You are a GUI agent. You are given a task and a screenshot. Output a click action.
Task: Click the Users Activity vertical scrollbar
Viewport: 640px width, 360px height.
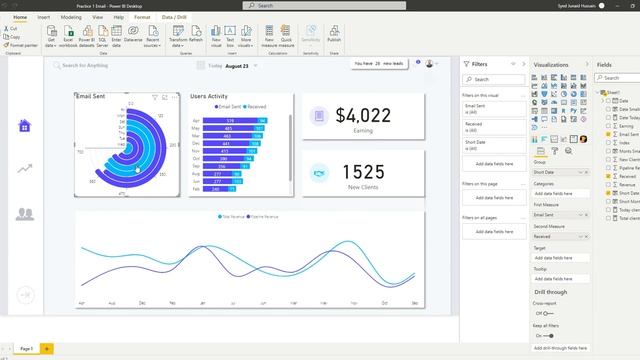[x=290, y=148]
